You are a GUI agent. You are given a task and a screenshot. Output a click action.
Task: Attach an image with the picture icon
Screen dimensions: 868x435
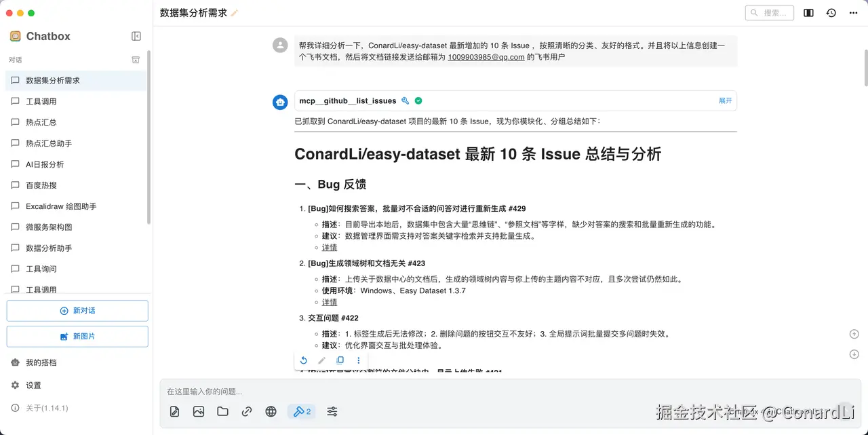pos(199,411)
